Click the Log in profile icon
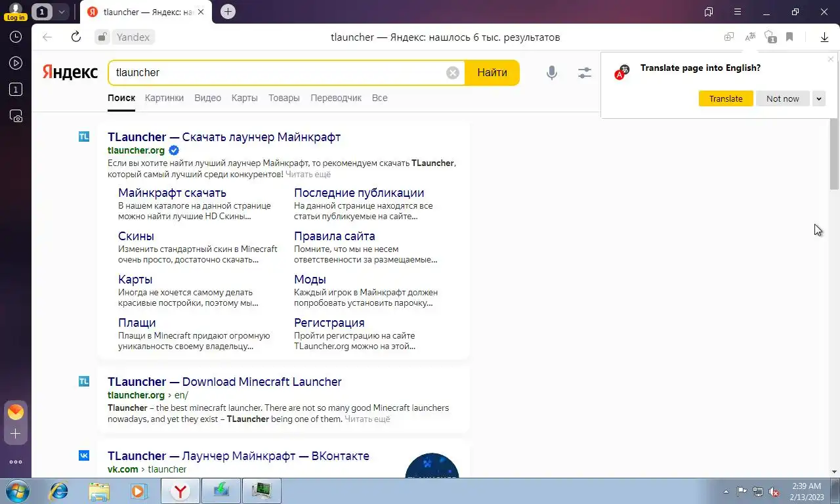This screenshot has width=840, height=504. [x=15, y=11]
